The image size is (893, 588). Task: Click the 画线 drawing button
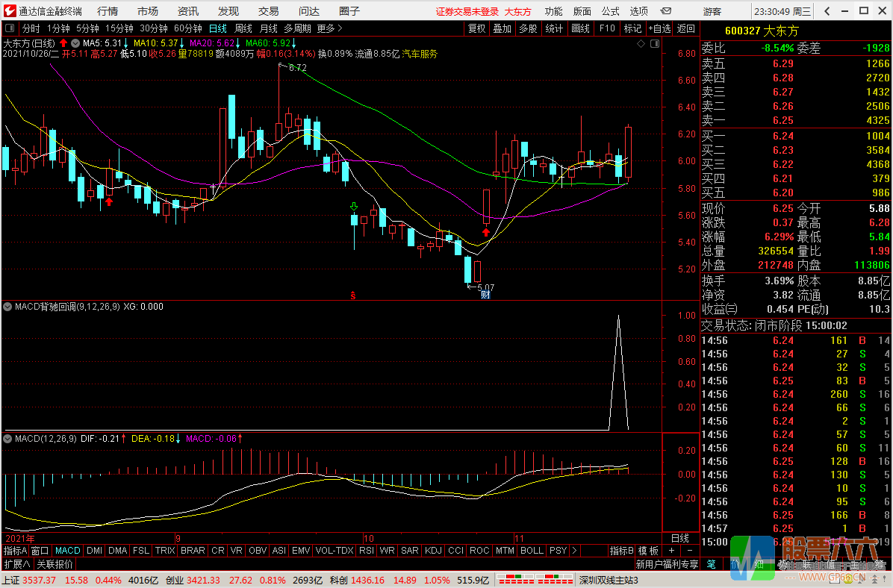point(580,28)
